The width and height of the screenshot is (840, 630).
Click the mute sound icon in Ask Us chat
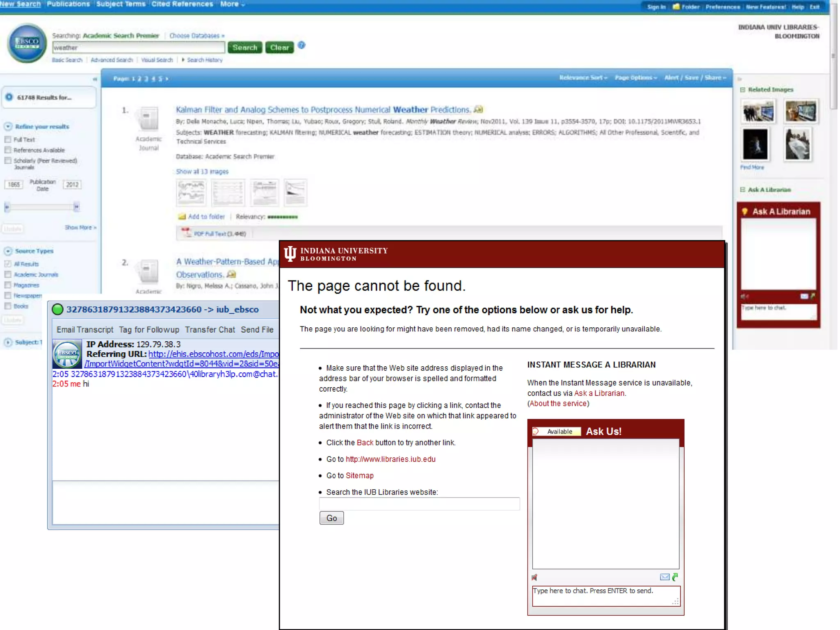(534, 577)
